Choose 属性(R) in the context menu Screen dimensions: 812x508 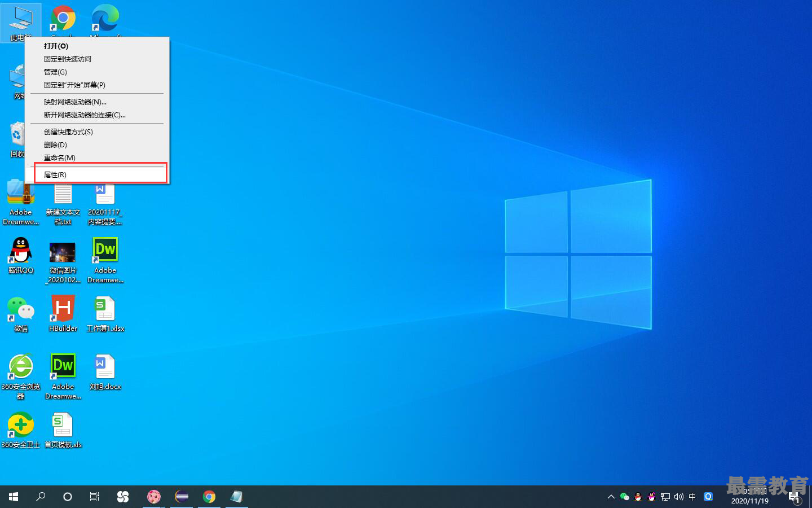(97, 175)
